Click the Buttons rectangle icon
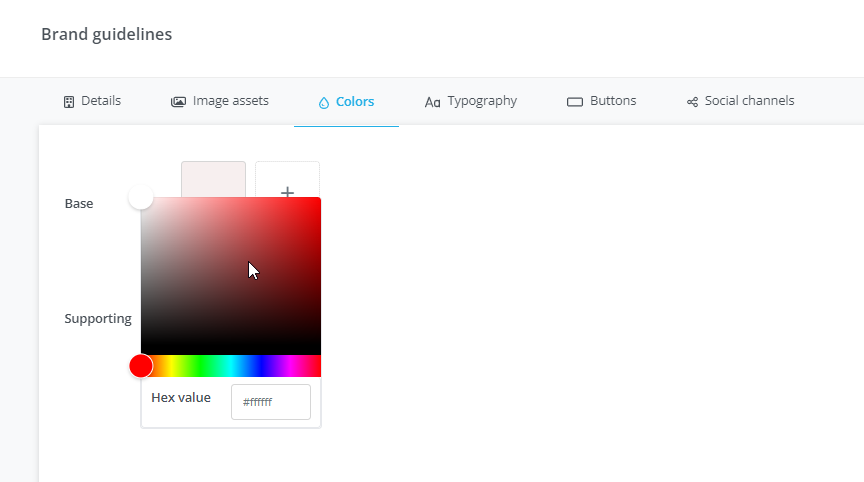 575,102
